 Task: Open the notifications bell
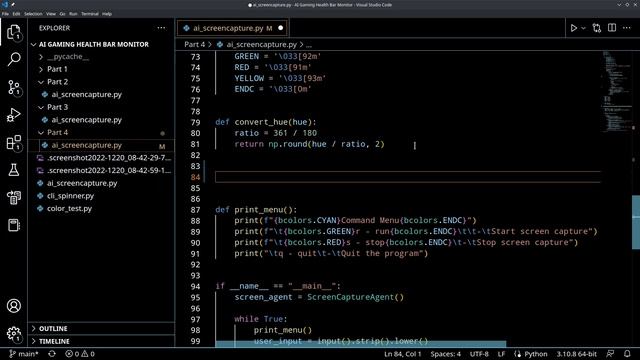(627, 354)
